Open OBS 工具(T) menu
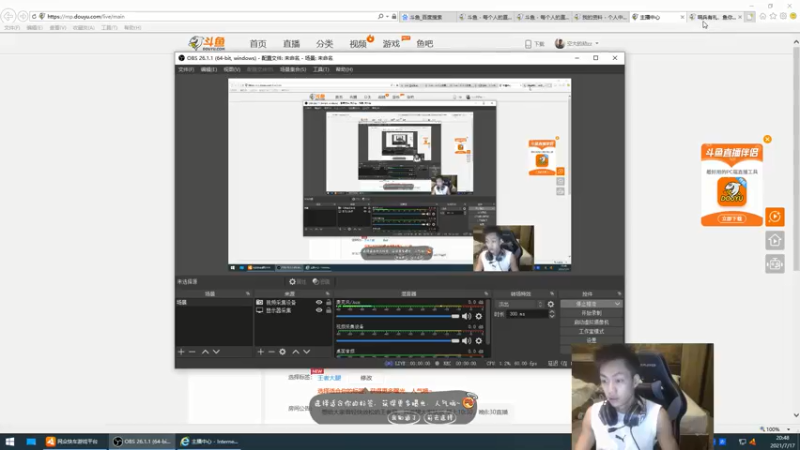 point(321,69)
